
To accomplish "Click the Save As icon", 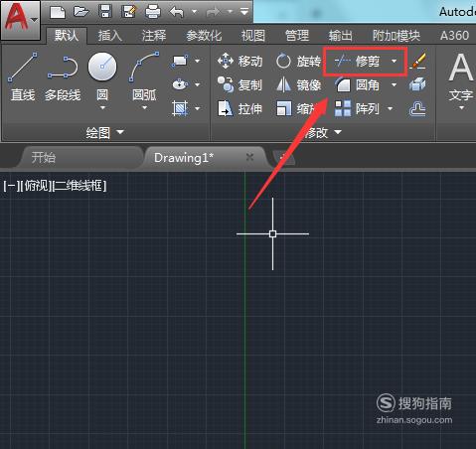I will [x=129, y=12].
